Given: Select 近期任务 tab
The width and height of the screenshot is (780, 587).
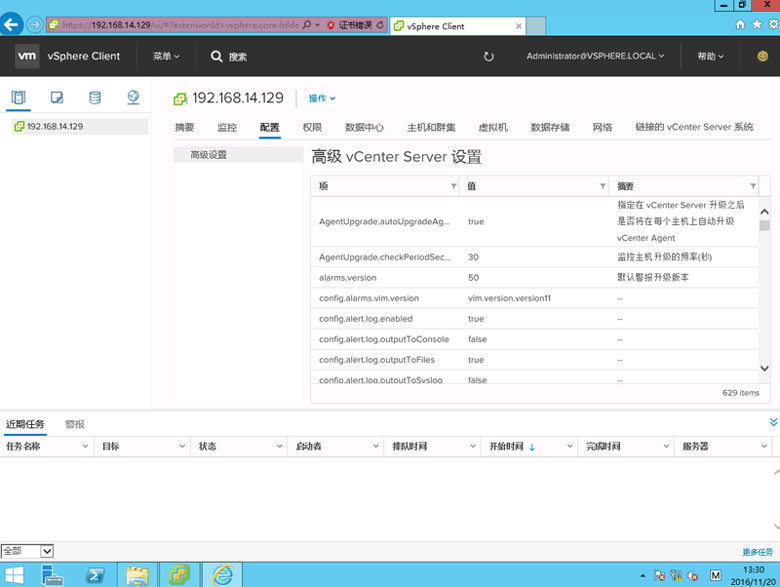Looking at the screenshot, I should [25, 424].
